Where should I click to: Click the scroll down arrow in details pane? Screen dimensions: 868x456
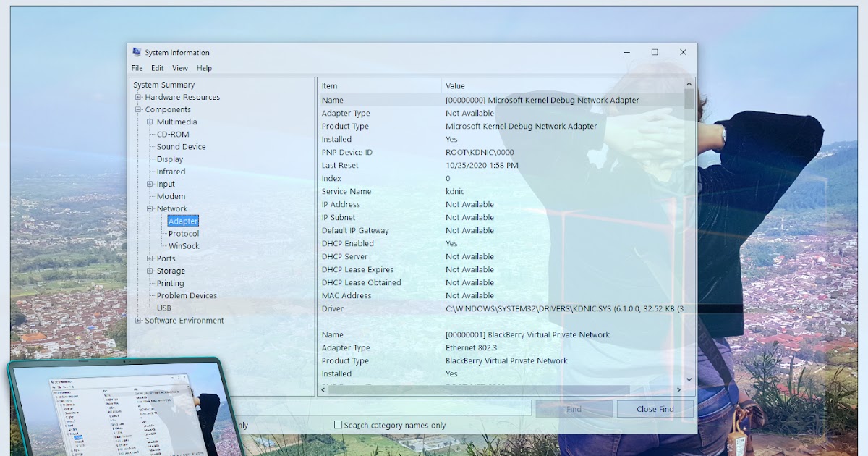tap(689, 379)
